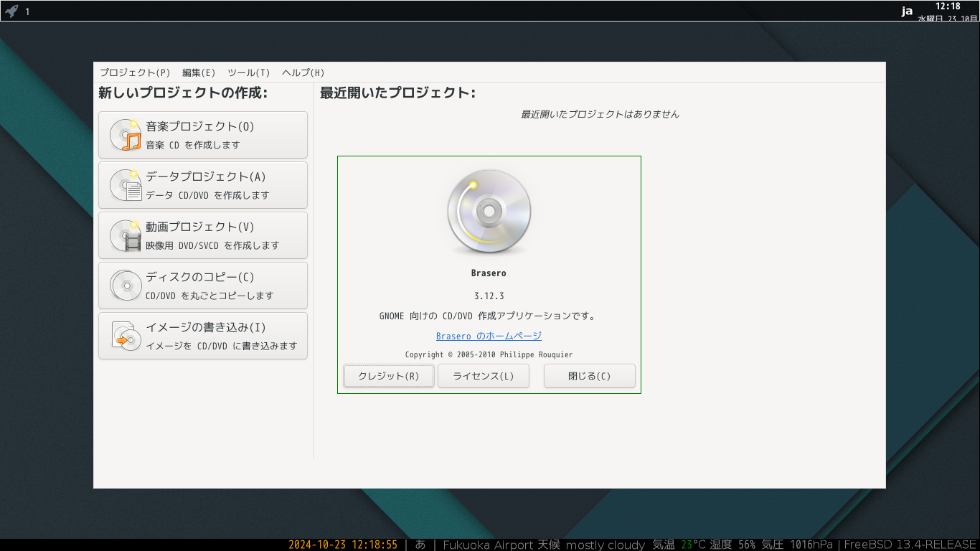This screenshot has height=551, width=980.
Task: Select workspace "1" in the top panel
Action: coord(27,11)
